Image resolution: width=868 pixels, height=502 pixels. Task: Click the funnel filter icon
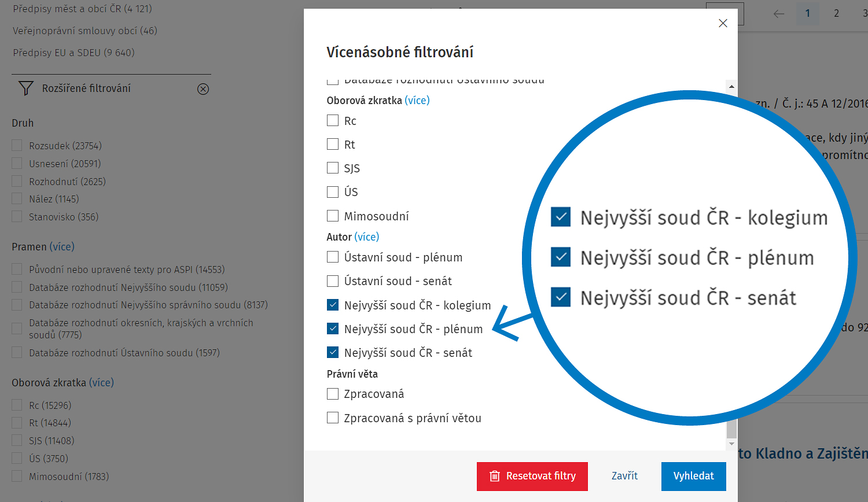point(26,88)
